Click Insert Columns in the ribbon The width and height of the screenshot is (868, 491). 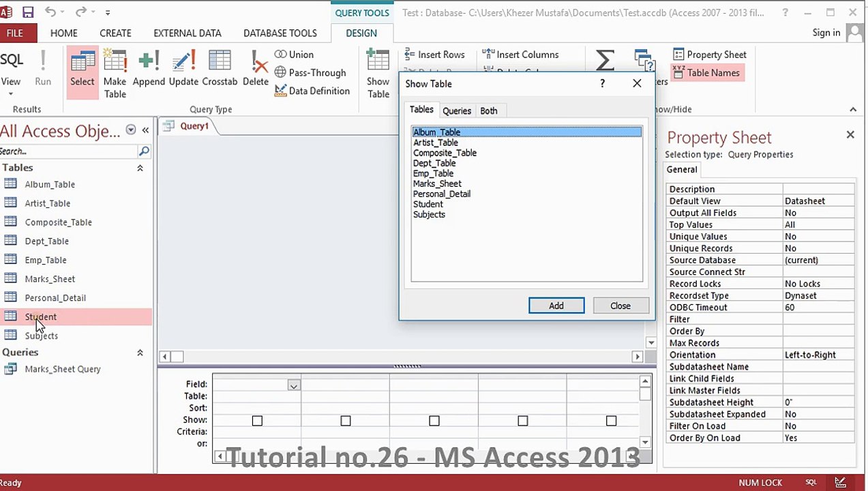pos(520,55)
